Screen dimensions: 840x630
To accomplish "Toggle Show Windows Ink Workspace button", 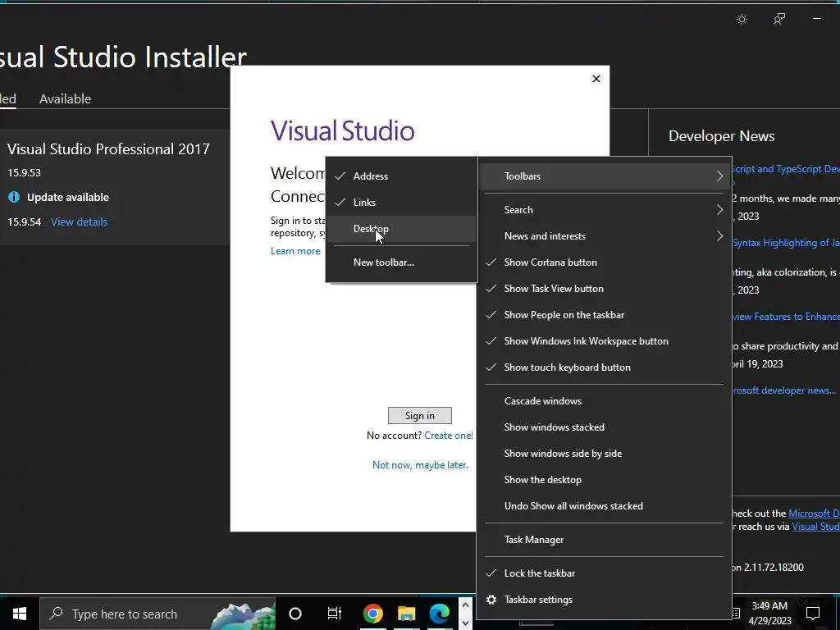I will point(605,341).
